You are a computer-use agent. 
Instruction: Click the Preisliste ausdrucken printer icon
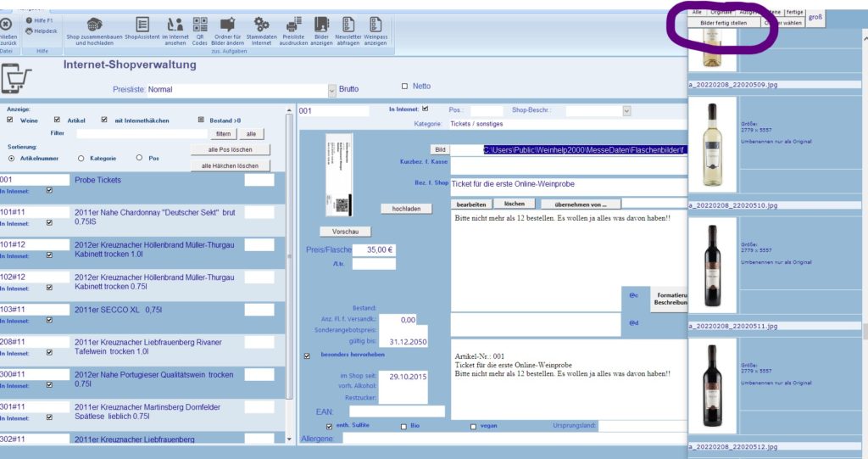[293, 25]
